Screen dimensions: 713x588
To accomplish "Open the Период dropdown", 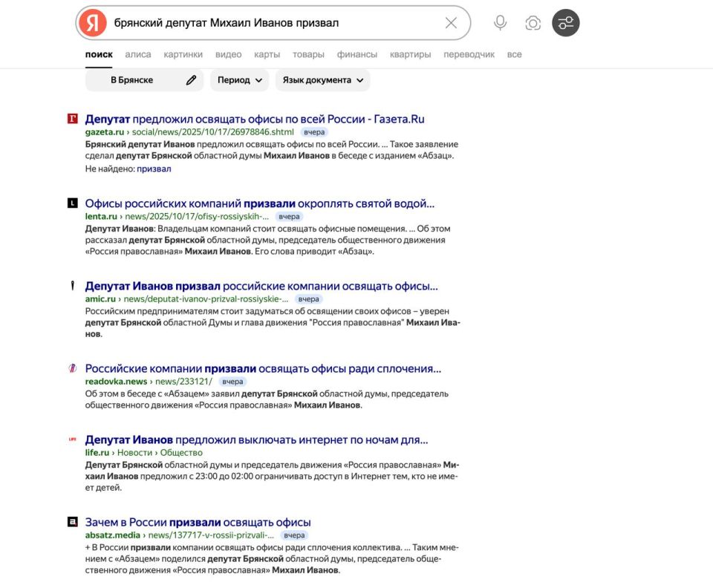I will click(239, 80).
